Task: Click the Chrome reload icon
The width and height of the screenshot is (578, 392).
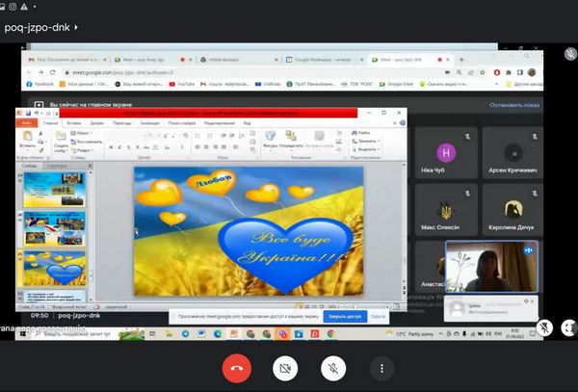Action: pos(53,72)
